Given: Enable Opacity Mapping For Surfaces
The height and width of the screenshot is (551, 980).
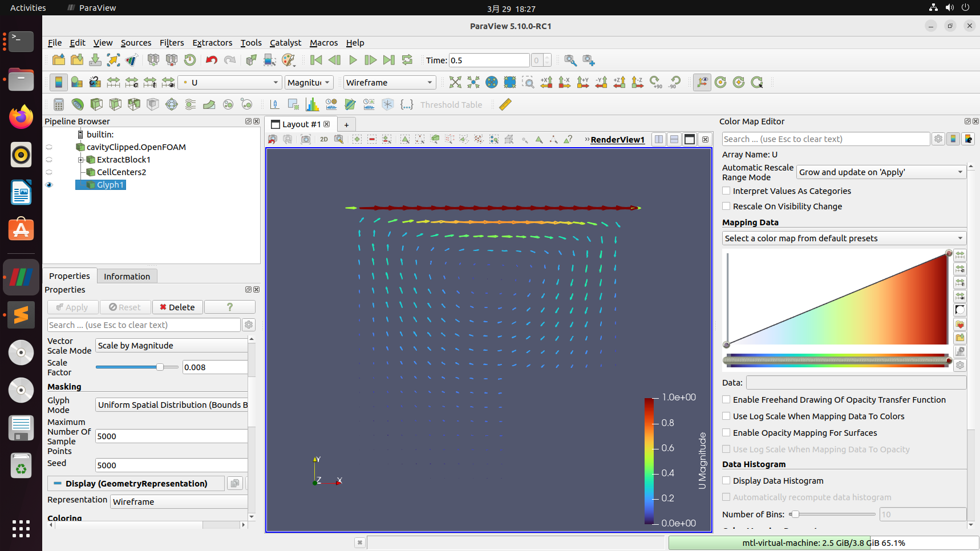Looking at the screenshot, I should tap(726, 432).
